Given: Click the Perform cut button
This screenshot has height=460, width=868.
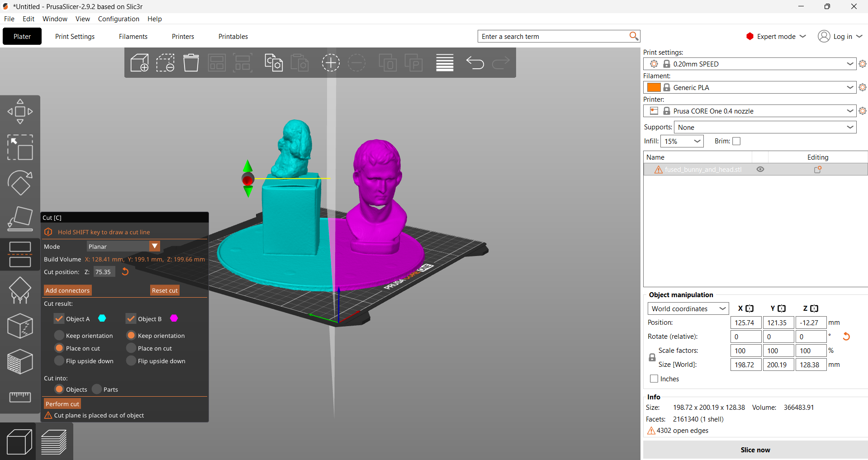Looking at the screenshot, I should point(62,404).
